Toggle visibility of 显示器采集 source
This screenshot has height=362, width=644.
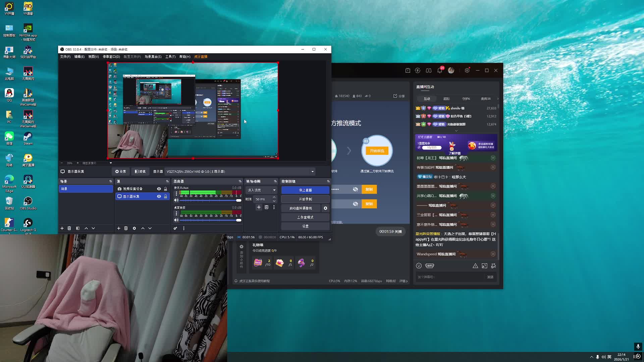coord(159,196)
